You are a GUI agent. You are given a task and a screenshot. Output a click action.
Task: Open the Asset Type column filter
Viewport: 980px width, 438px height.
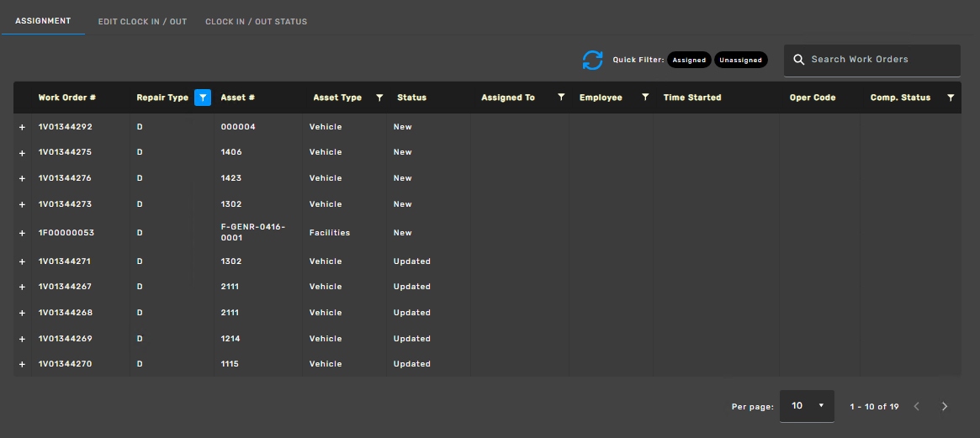(379, 98)
